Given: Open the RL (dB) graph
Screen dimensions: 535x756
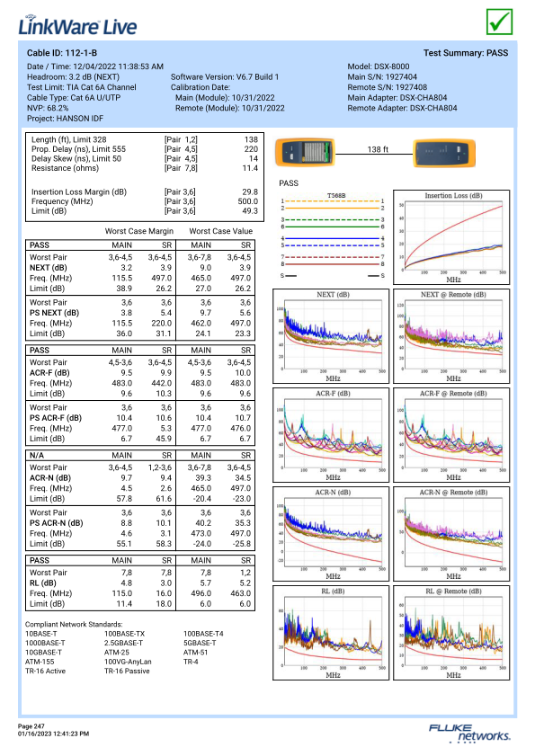Looking at the screenshot, I should (x=331, y=633).
